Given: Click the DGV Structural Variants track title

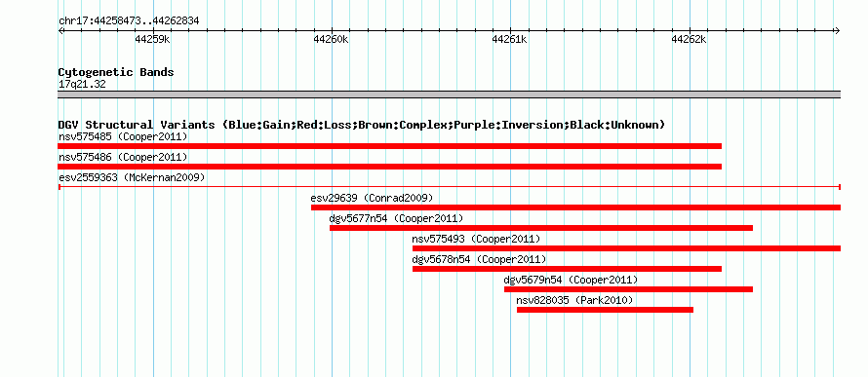Looking at the screenshot, I should [362, 125].
